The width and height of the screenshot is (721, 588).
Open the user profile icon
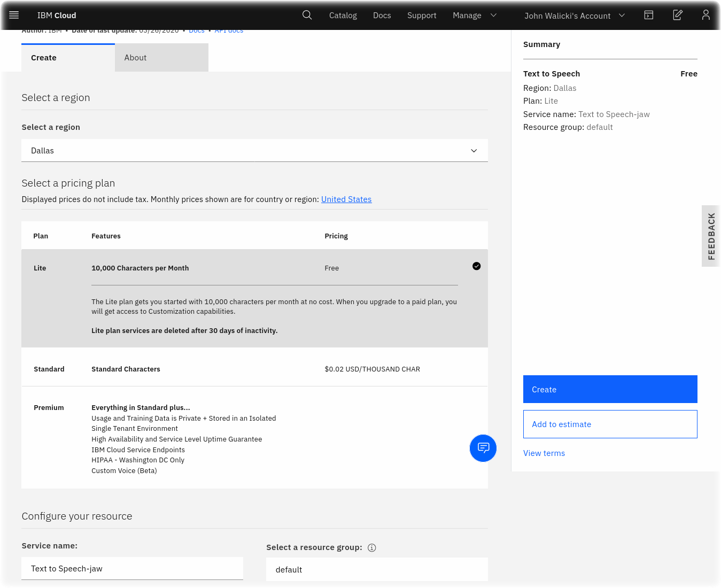(706, 15)
